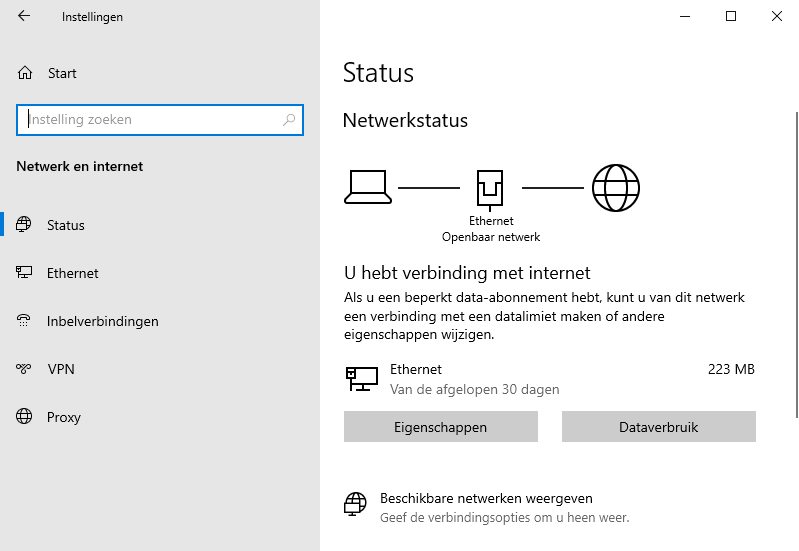Click Ethernet usage icon beside 223 MB

point(361,378)
